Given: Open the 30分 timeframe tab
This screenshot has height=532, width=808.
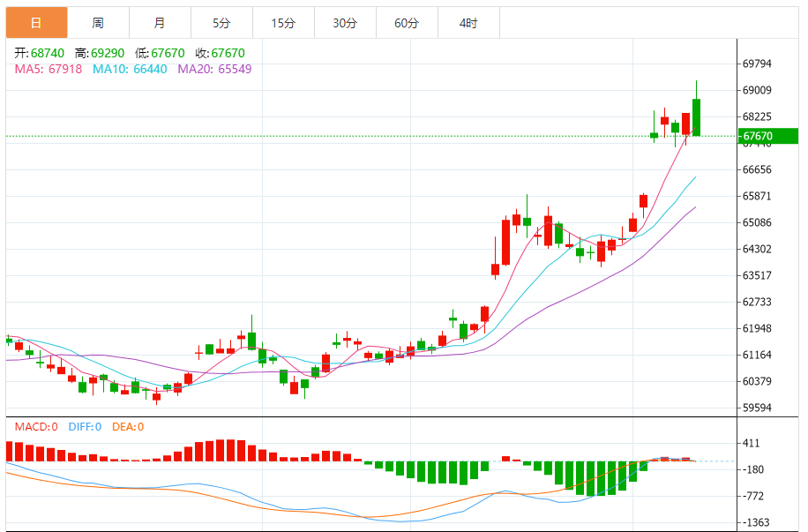Looking at the screenshot, I should click(345, 23).
